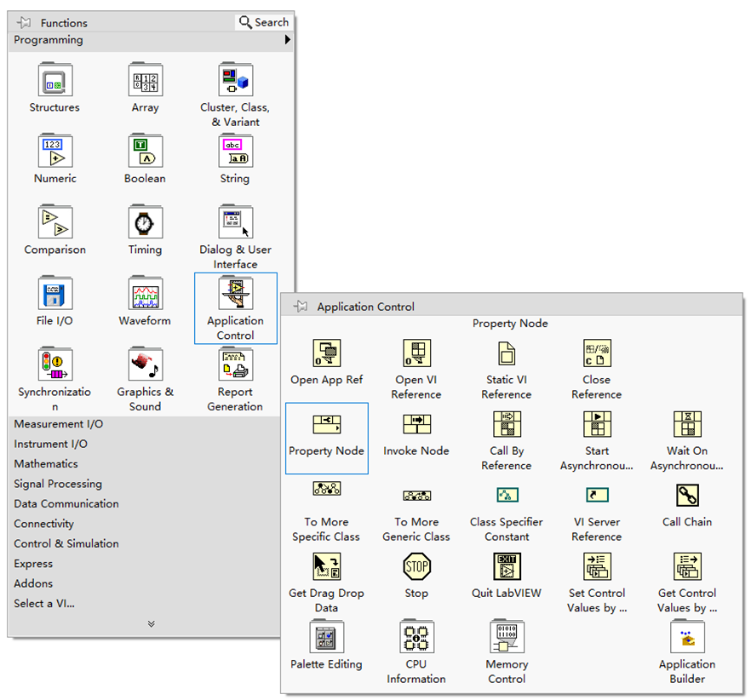751x700 pixels.
Task: Select the To More Specific Class function
Action: pos(327,488)
